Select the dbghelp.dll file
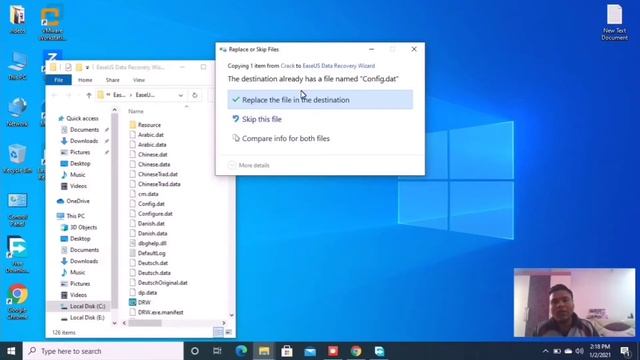Image resolution: width=640 pixels, height=360 pixels. tap(152, 243)
